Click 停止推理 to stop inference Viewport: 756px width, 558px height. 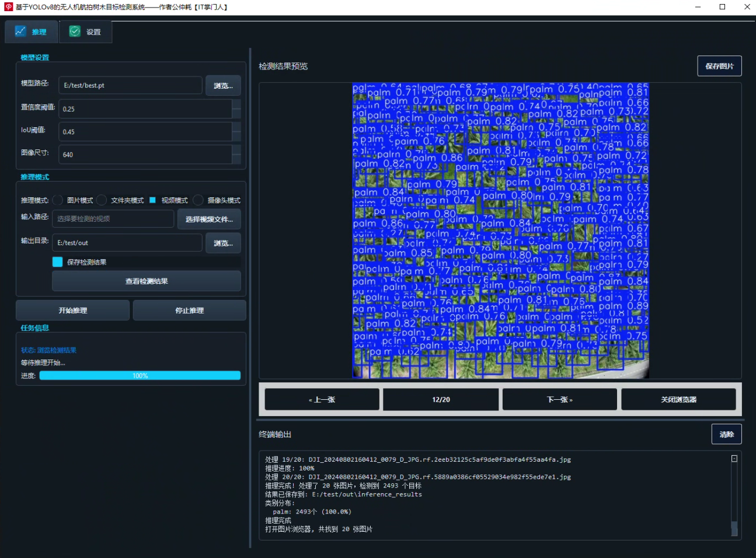(189, 310)
